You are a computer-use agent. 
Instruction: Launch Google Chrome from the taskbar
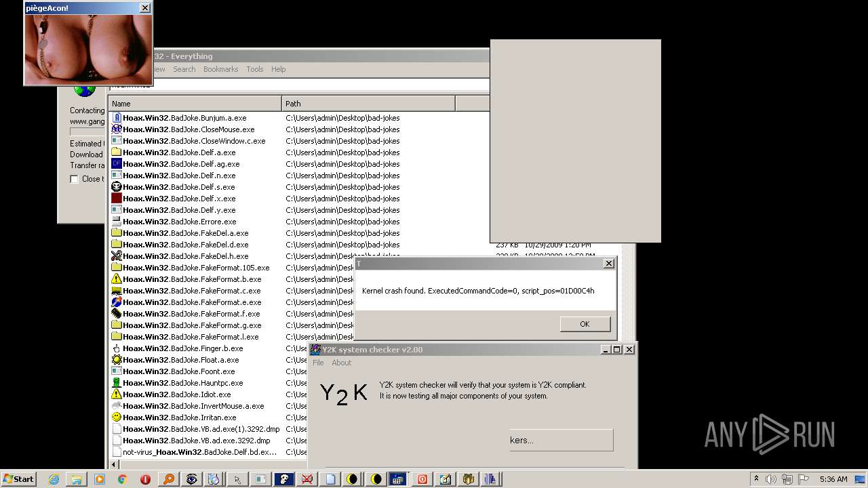pos(123,479)
